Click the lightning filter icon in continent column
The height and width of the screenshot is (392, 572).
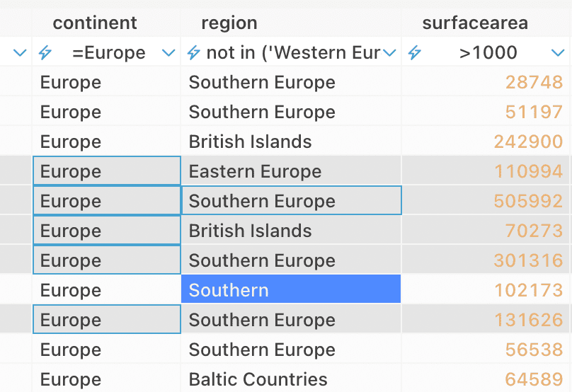(x=45, y=52)
